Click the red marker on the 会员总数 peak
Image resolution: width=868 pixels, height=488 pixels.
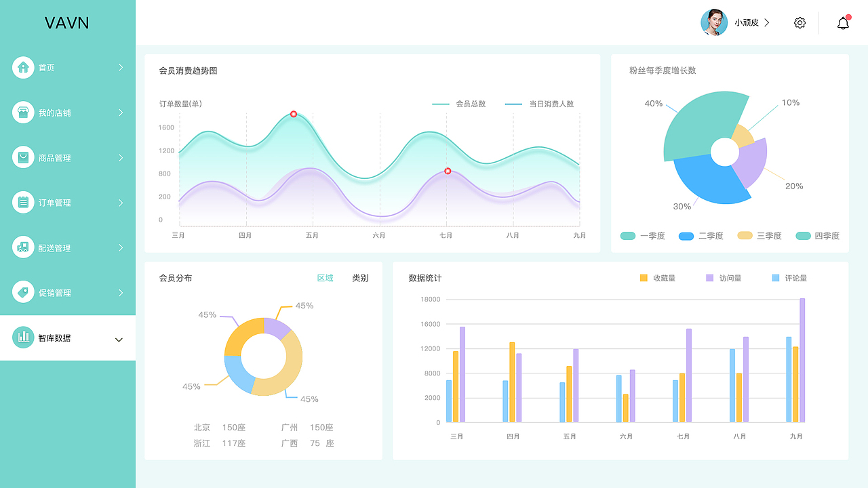pyautogui.click(x=294, y=114)
